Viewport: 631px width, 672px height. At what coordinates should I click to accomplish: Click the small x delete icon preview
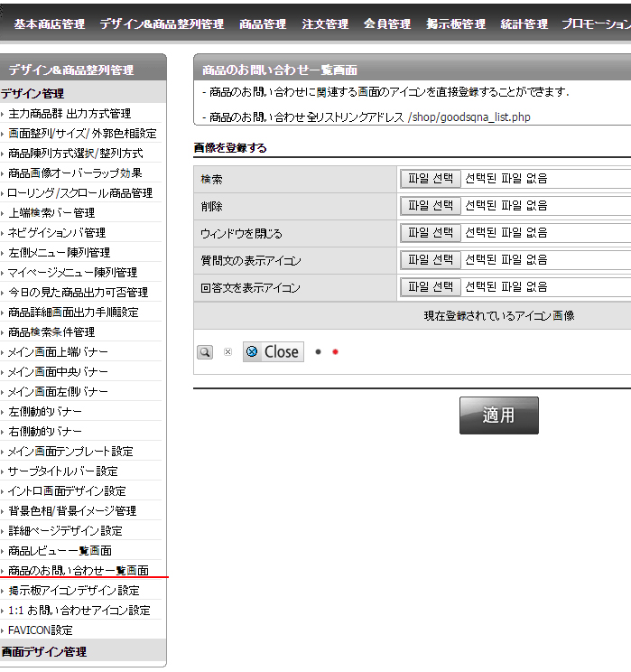227,352
